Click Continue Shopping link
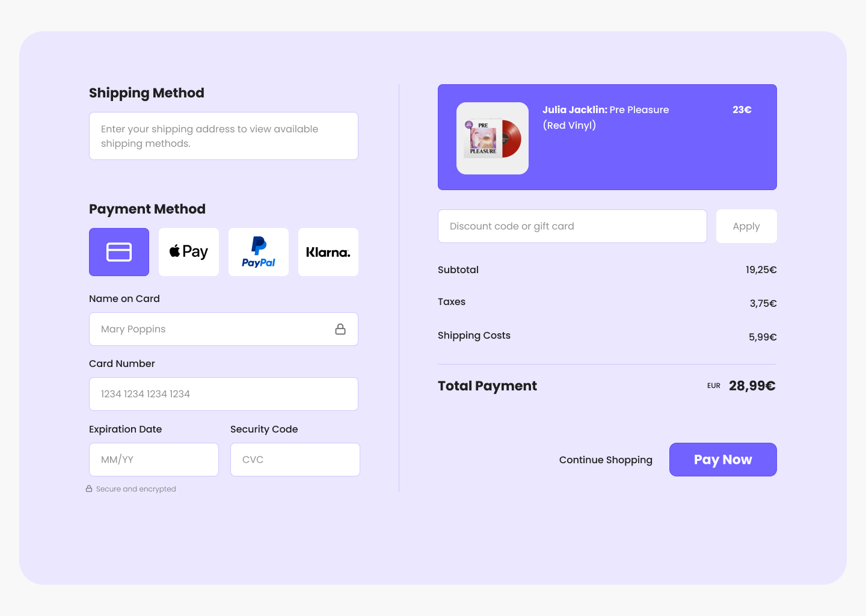Image resolution: width=866 pixels, height=616 pixels. tap(606, 460)
